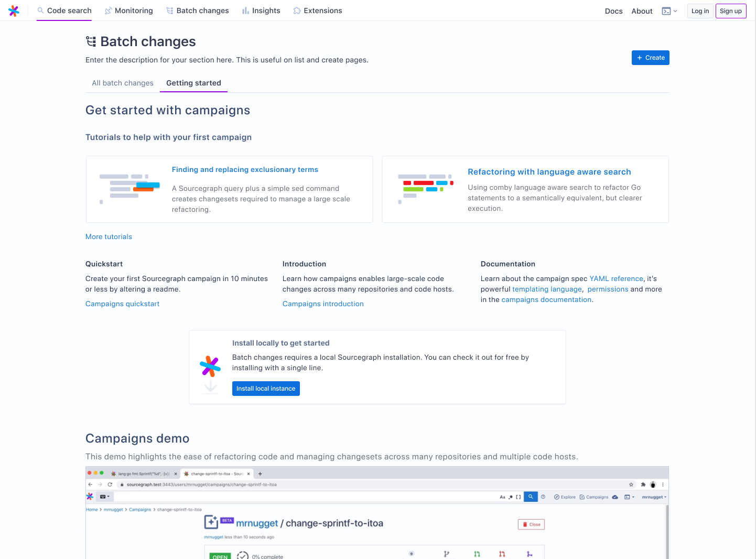Open Refactoring with language aware search tutorial

549,172
